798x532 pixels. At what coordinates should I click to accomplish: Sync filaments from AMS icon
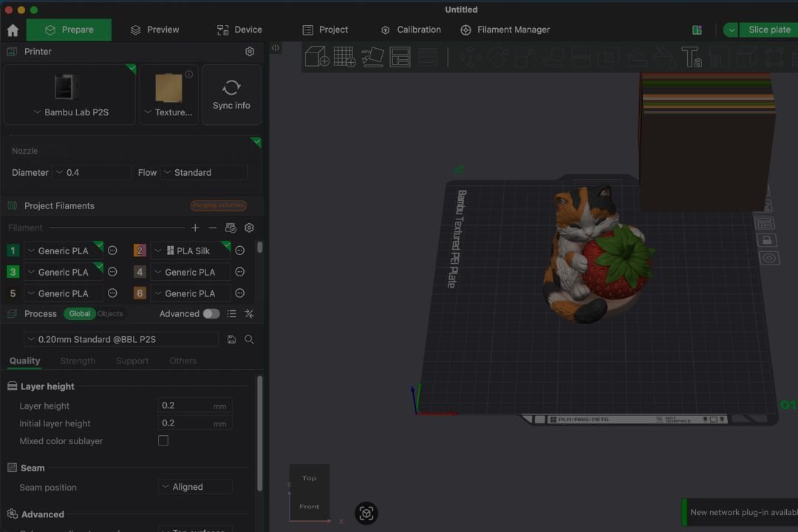point(231,228)
